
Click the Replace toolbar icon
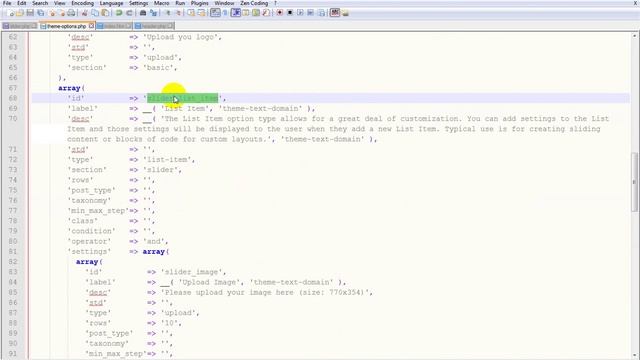click(x=153, y=13)
